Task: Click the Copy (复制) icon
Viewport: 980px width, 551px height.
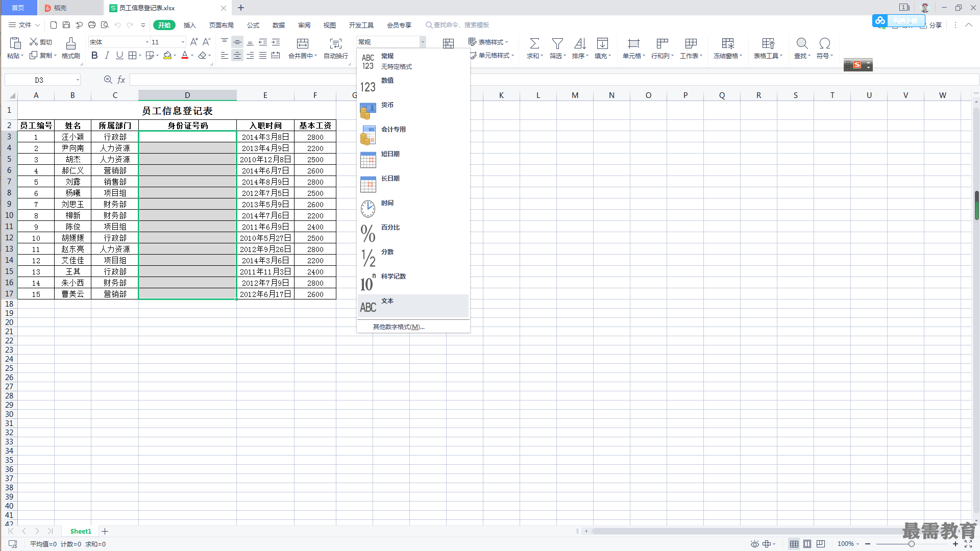Action: [x=34, y=55]
